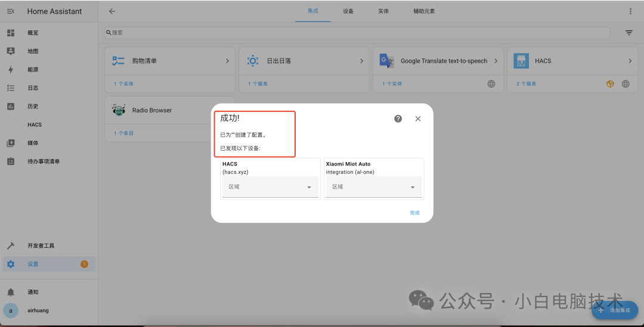
Task: Click the HACS card globe icon
Action: coord(626,84)
